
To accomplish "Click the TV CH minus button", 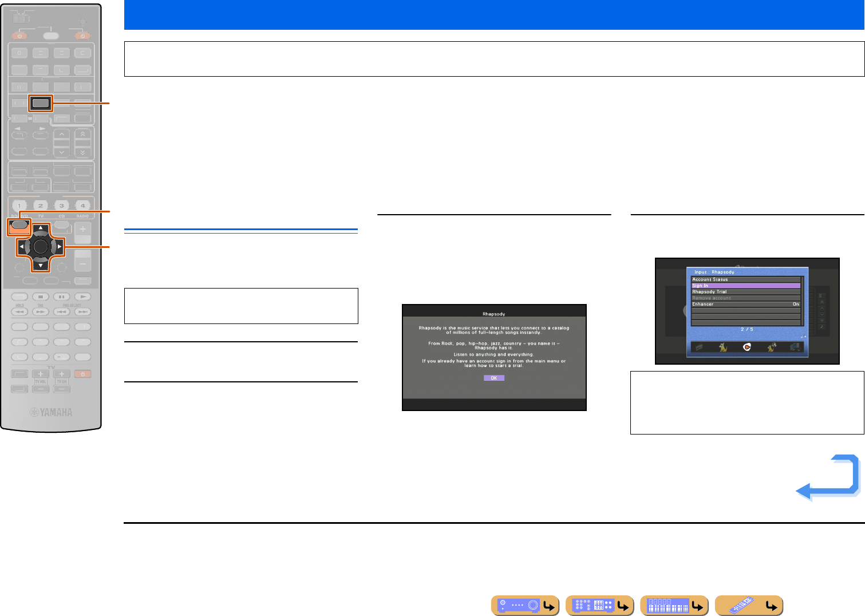I will tap(61, 389).
